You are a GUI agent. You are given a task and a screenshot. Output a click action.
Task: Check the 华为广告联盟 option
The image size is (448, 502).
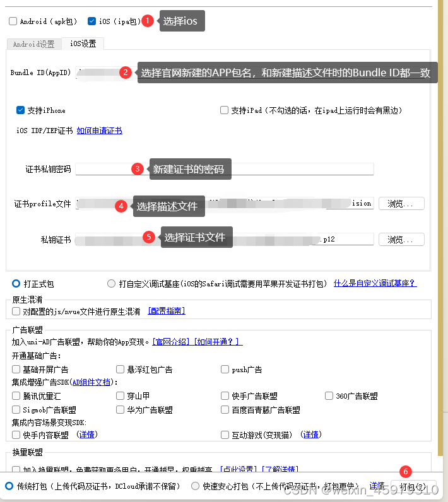pyautogui.click(x=120, y=410)
